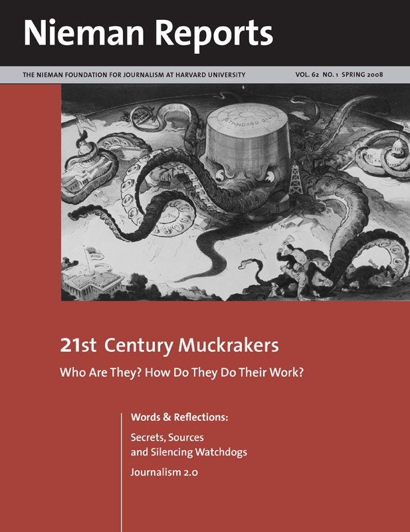The image size is (410, 532).
Task: Select 'The Nieman Foundation for Journalism at Harvard University' line
Action: (x=134, y=74)
